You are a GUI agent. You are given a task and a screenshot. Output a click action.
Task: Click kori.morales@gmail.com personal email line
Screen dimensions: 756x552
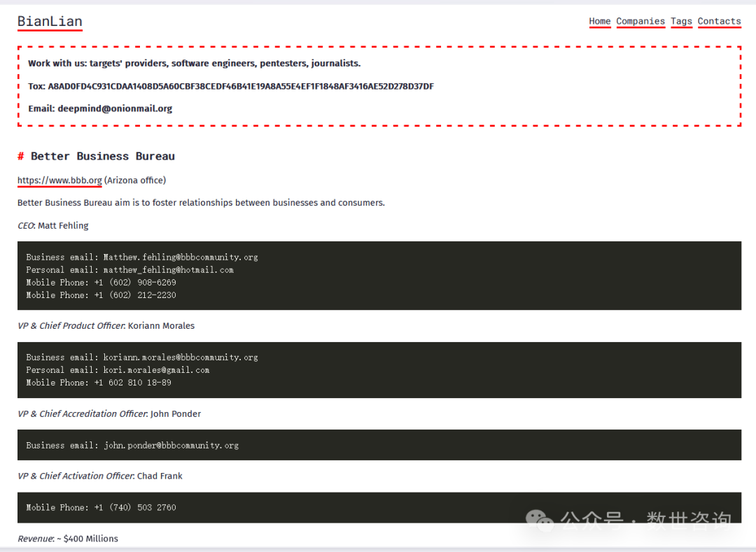(x=118, y=370)
